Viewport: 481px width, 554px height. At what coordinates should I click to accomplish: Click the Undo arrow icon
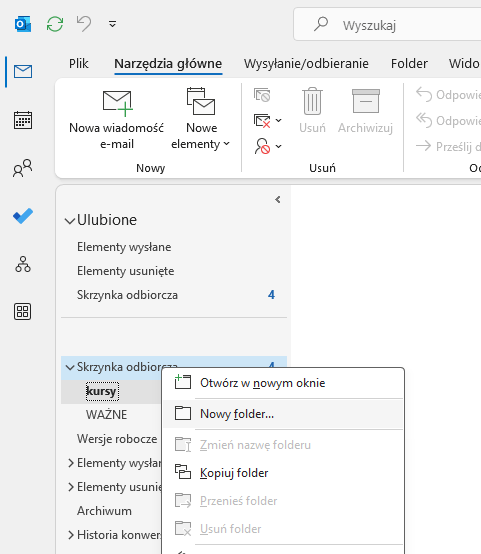click(84, 24)
